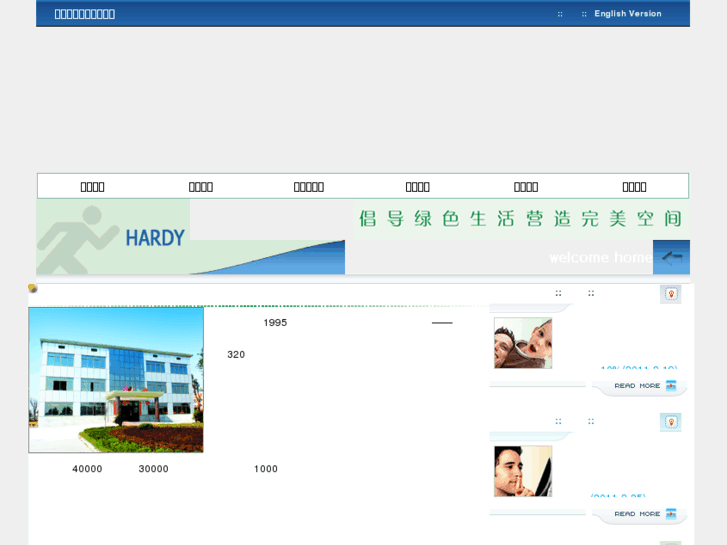This screenshot has height=545, width=727.
Task: Click the arrow icon on the upper READ MORE button
Action: (x=671, y=386)
